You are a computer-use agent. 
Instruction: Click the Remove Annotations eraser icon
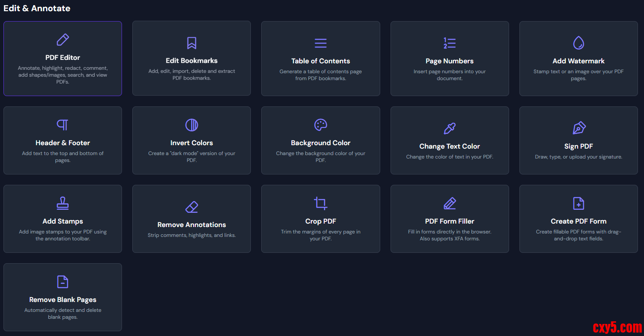(191, 207)
